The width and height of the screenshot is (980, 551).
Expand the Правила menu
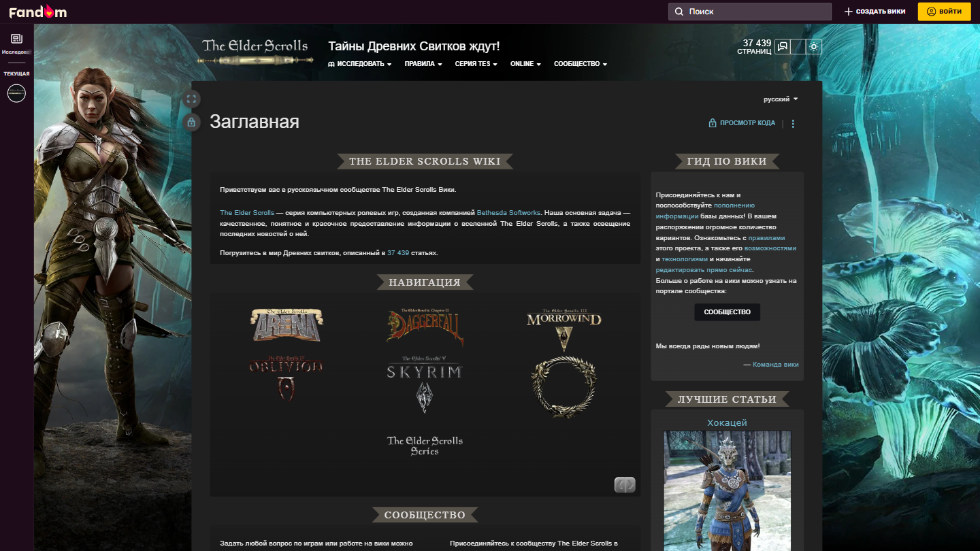click(x=423, y=64)
